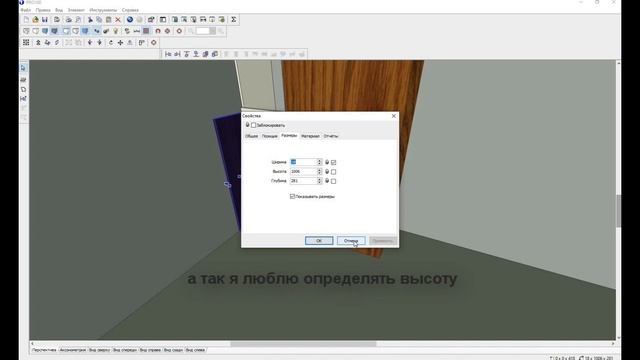
Task: Open the Файл menu
Action: (26, 10)
